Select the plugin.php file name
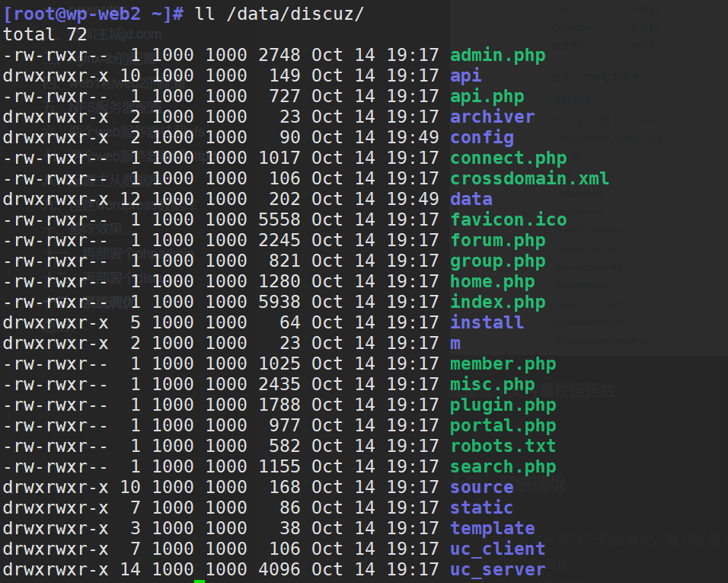 coord(503,405)
